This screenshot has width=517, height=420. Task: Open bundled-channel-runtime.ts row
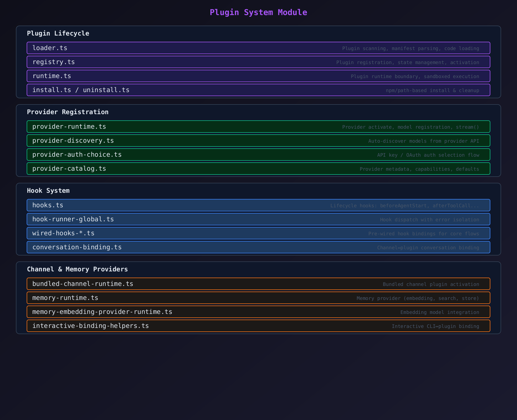coord(258,284)
